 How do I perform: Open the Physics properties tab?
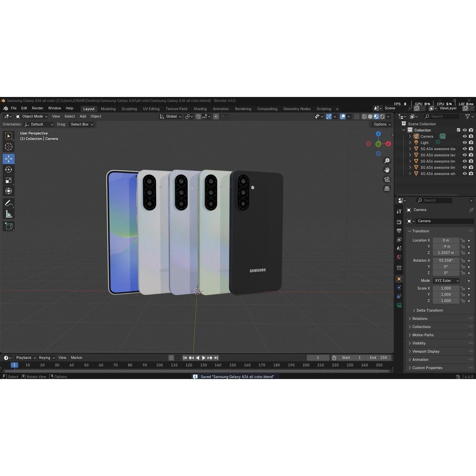pos(399,287)
